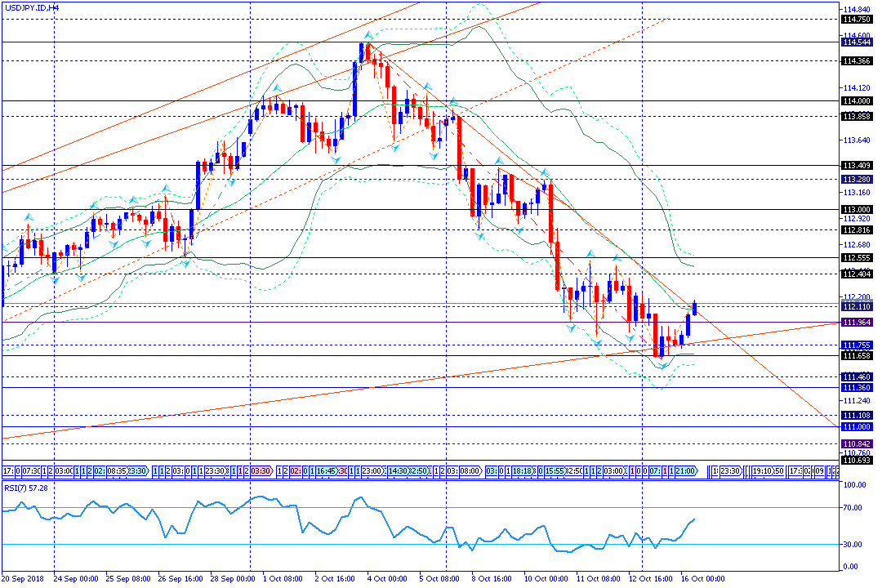
Task: Click the 10 Oct 00:00 date label
Action: coord(546,579)
